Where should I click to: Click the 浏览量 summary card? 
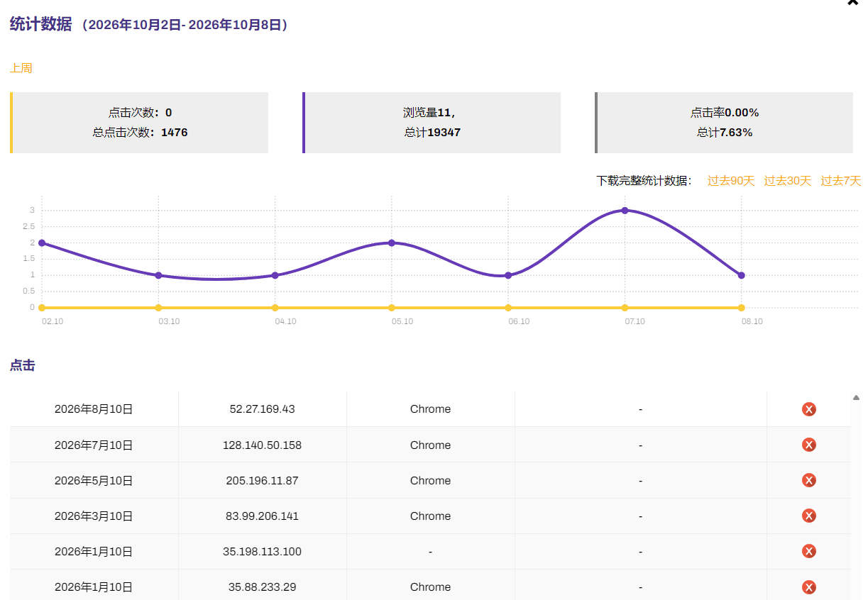[x=432, y=123]
